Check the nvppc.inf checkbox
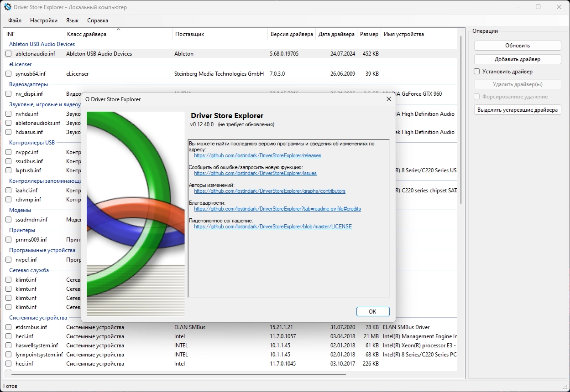 point(8,152)
